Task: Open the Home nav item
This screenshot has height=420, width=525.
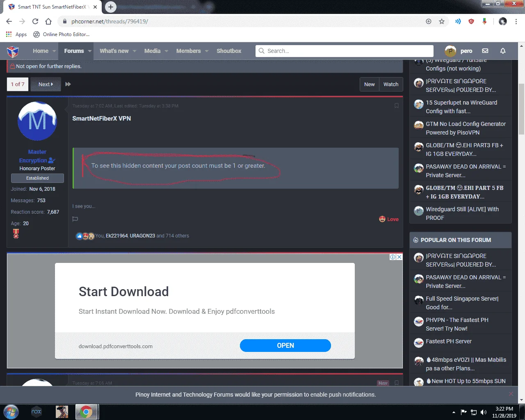Action: tap(41, 51)
